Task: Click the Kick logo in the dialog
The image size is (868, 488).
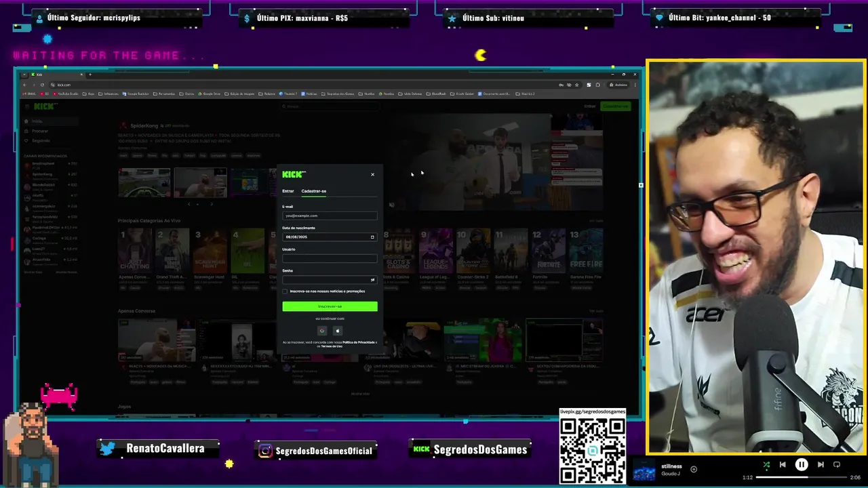Action: [x=294, y=174]
